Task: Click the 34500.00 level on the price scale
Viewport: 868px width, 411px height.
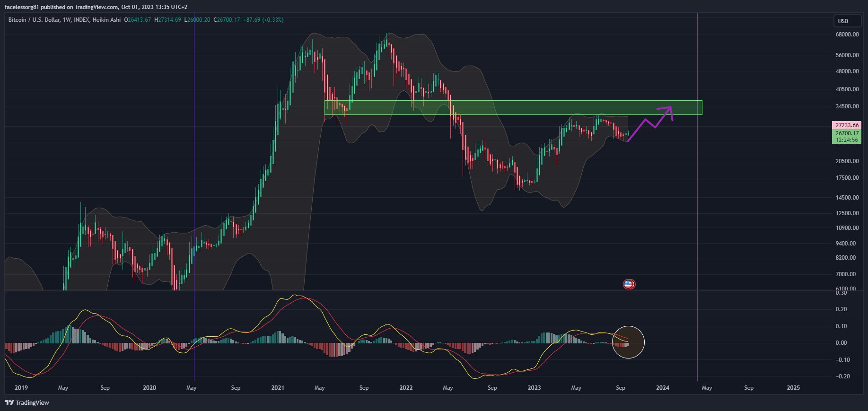Action: tap(847, 106)
